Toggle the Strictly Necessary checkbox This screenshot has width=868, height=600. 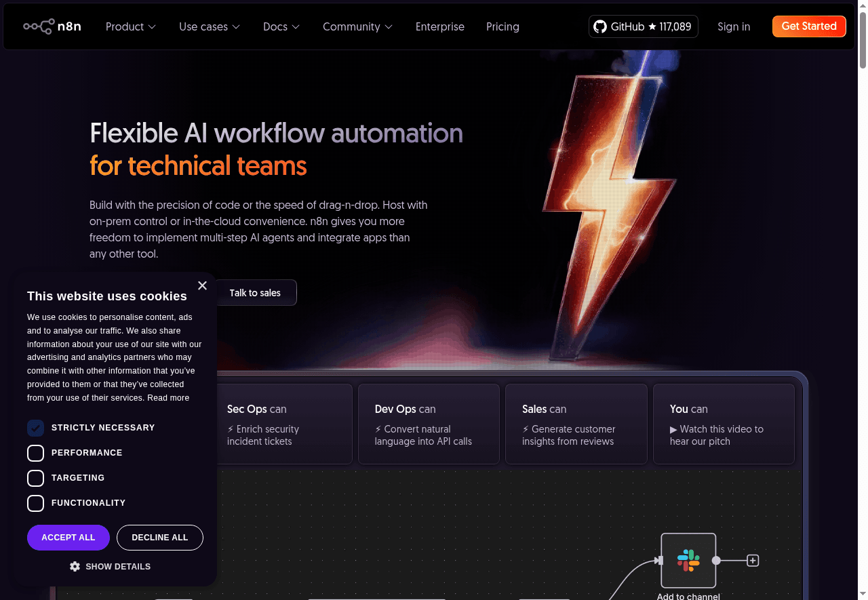click(x=35, y=428)
